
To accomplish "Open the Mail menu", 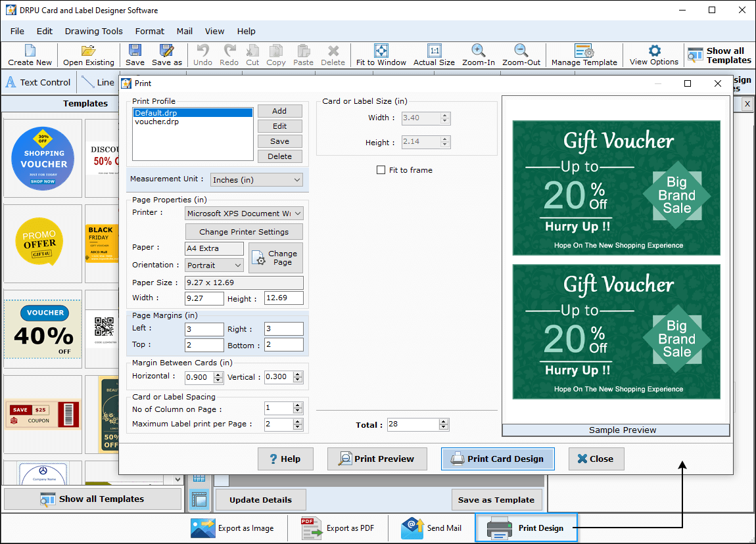I will click(x=184, y=32).
